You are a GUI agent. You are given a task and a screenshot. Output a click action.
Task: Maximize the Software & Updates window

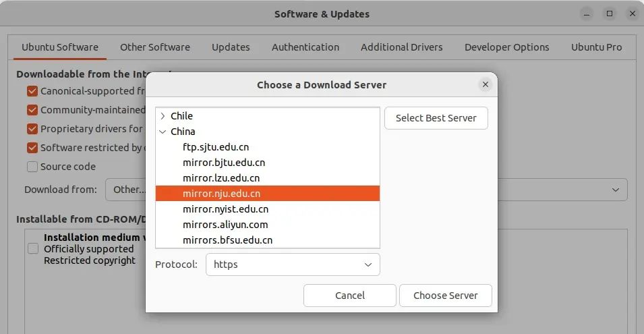610,13
